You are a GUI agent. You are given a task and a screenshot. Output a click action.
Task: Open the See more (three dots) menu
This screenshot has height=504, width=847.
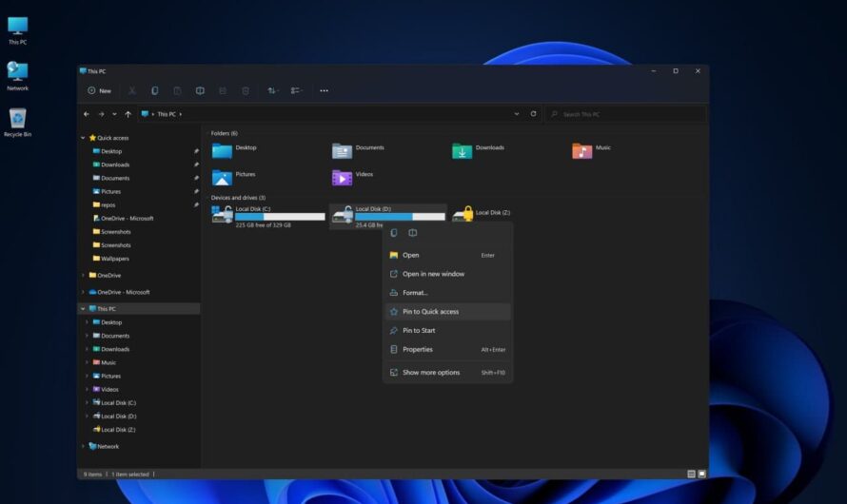pyautogui.click(x=325, y=90)
